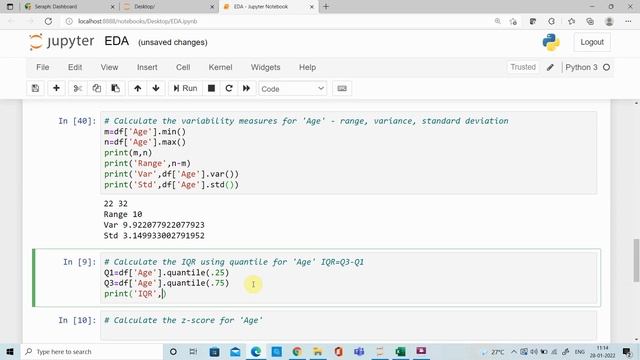Open the Kernel menu
Image resolution: width=640 pixels, height=360 pixels.
coord(220,67)
